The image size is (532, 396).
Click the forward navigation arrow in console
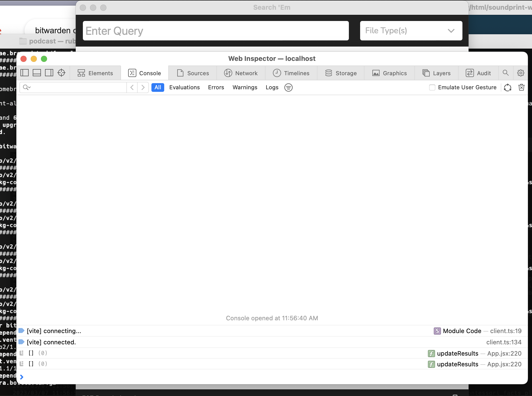pyautogui.click(x=143, y=87)
